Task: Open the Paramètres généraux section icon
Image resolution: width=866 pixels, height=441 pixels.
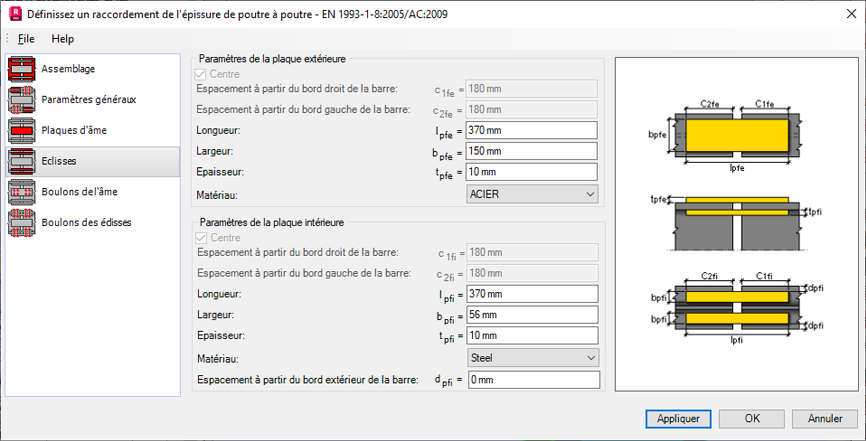Action: [22, 100]
